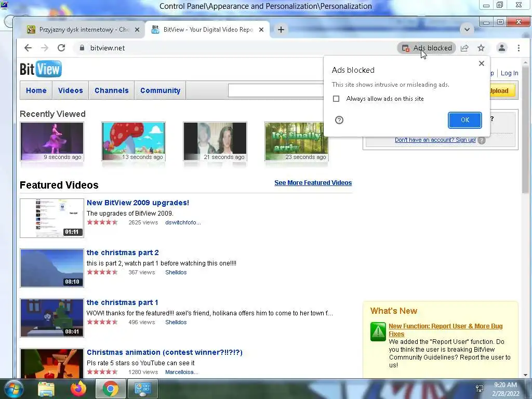The height and width of the screenshot is (399, 532).
Task: Select the BitView - Your Digital Video tab
Action: click(x=208, y=30)
